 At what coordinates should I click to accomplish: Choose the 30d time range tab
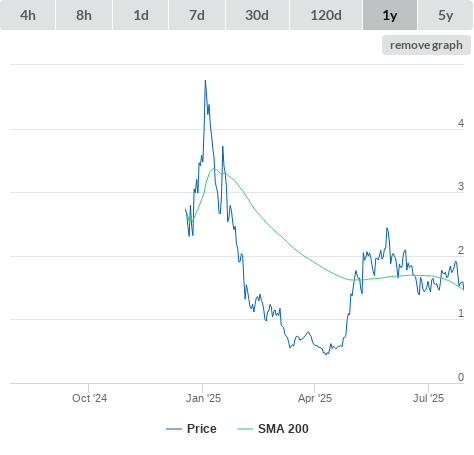click(x=257, y=15)
